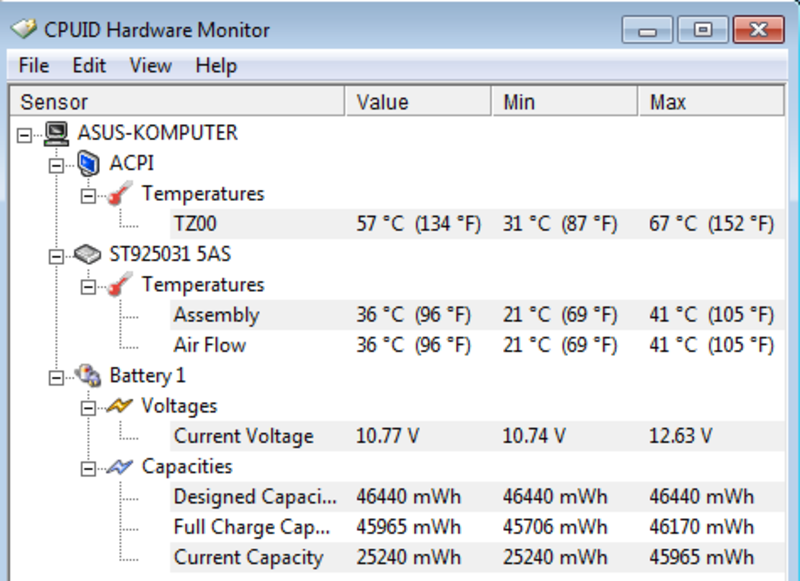Collapse the ASUS-KOMPUTER tree node
The image size is (800, 581).
click(24, 136)
